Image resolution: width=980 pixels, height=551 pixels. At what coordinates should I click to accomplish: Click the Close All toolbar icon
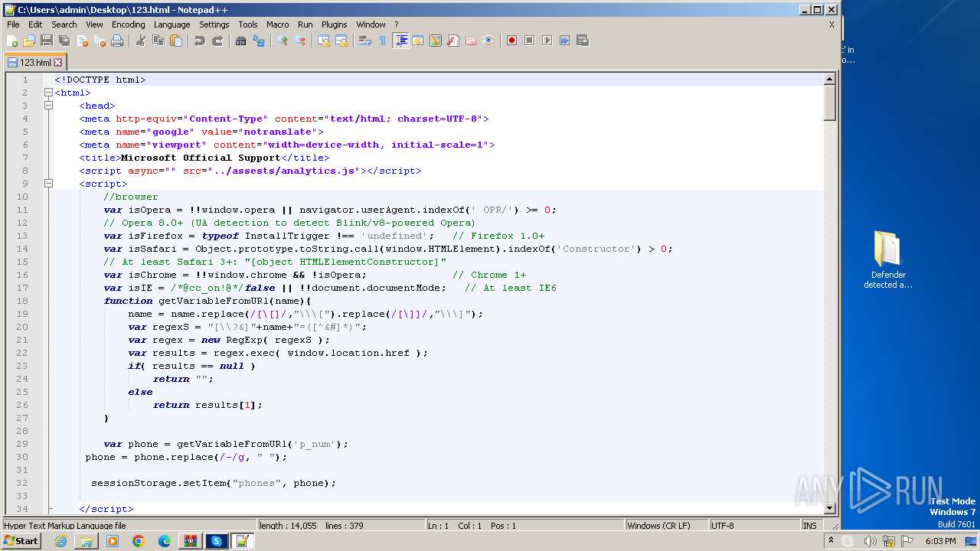(x=100, y=41)
